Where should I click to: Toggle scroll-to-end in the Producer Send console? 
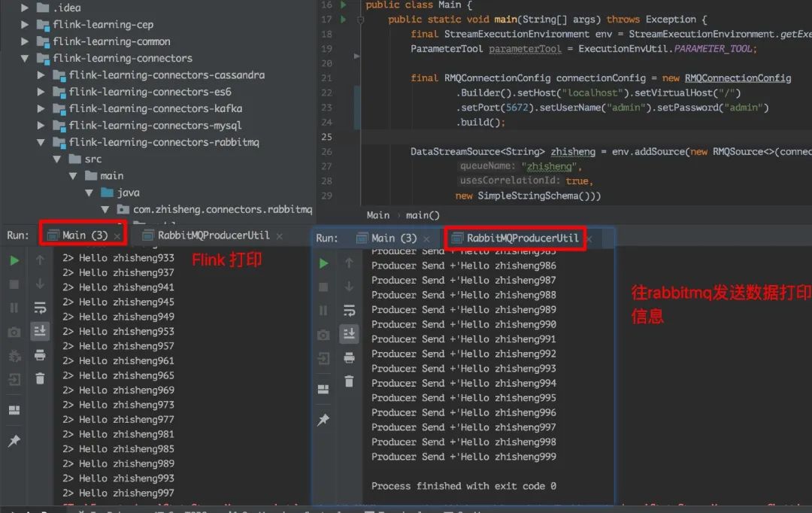tap(349, 334)
